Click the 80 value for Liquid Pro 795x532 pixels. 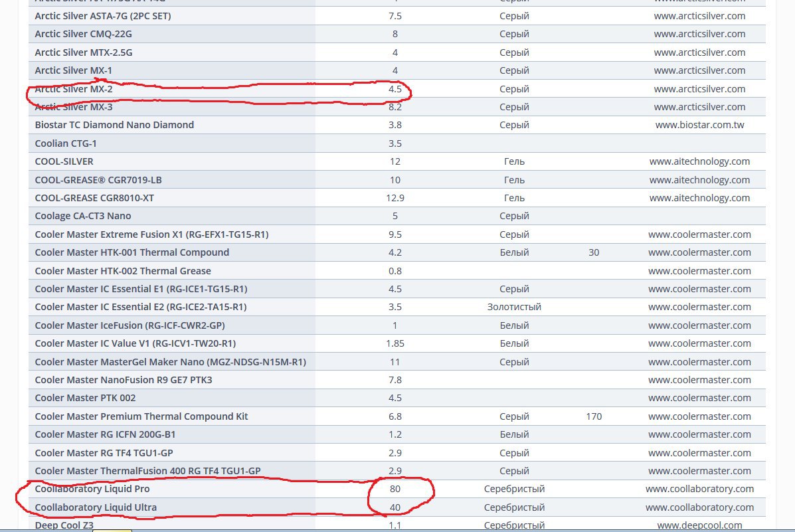[x=395, y=489]
